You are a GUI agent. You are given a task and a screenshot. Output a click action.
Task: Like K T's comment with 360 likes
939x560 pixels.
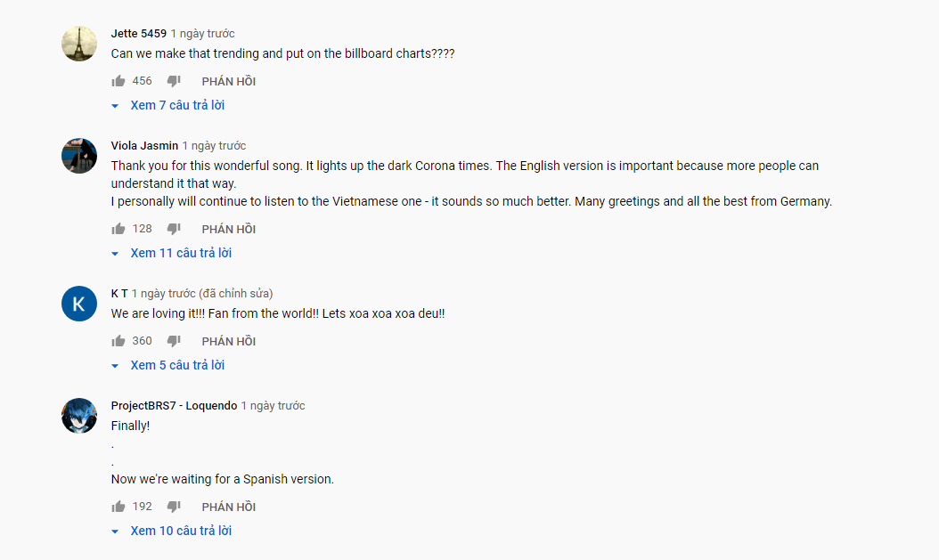click(118, 340)
